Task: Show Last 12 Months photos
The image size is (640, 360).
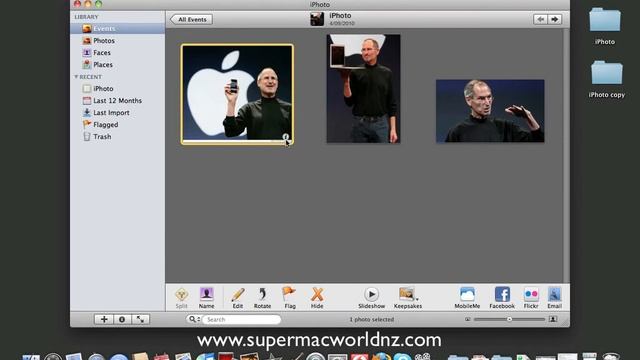Action: tap(118, 100)
